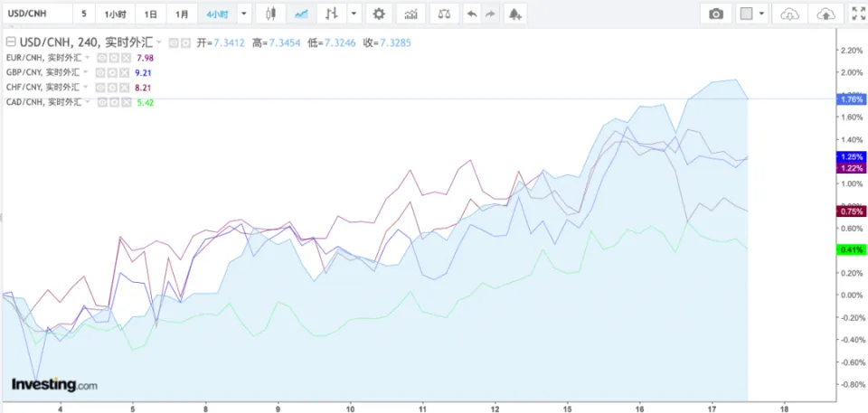Select the 1日 timeframe tab
The image size is (868, 413).
tap(151, 14)
